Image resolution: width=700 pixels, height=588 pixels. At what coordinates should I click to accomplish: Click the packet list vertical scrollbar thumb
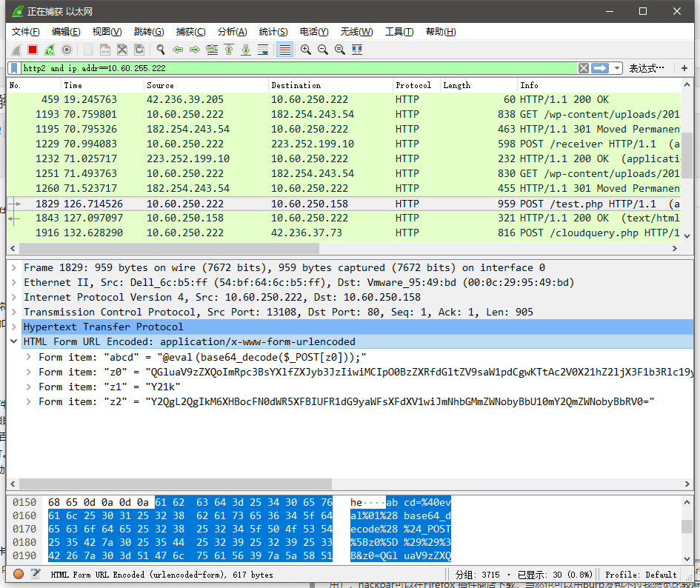coord(687,154)
